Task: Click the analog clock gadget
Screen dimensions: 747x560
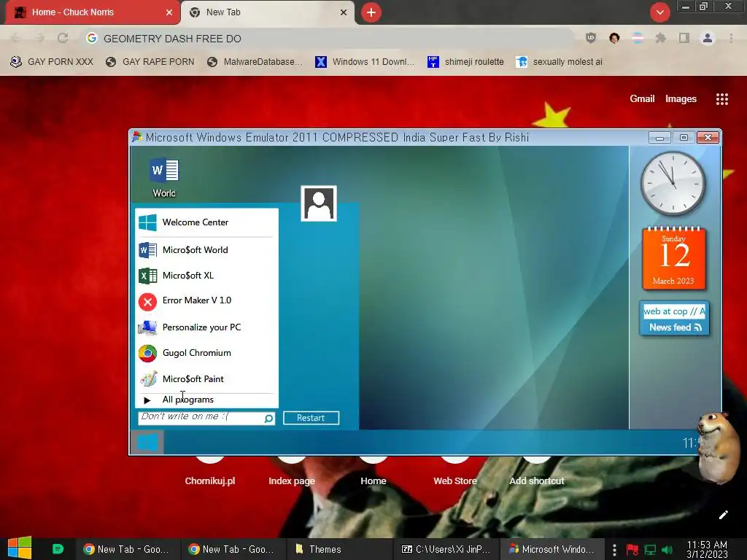Action: pos(673,183)
